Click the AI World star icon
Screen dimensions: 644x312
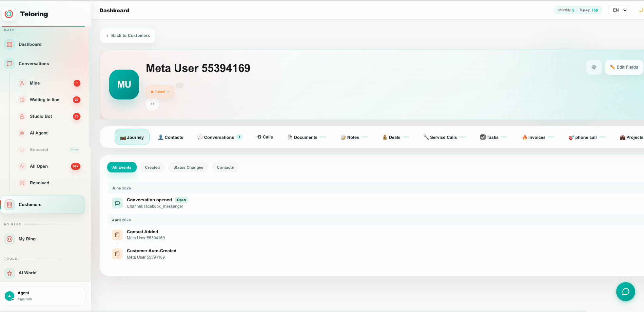pyautogui.click(x=9, y=273)
